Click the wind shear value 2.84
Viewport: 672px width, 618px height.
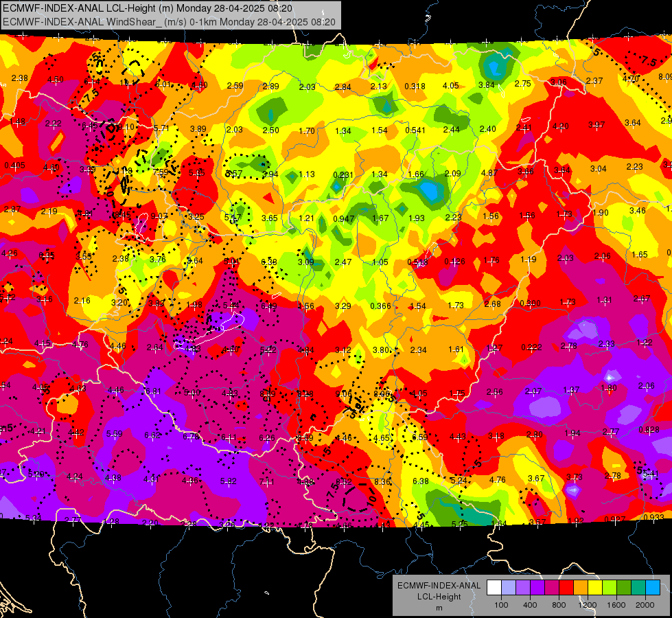343,87
